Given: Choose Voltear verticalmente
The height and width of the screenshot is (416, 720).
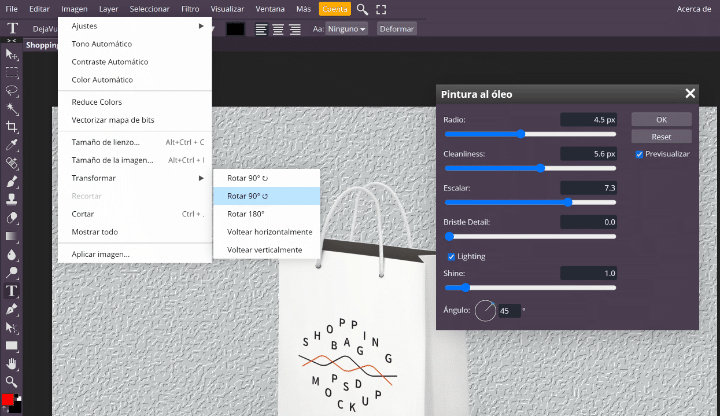Looking at the screenshot, I should click(x=266, y=250).
